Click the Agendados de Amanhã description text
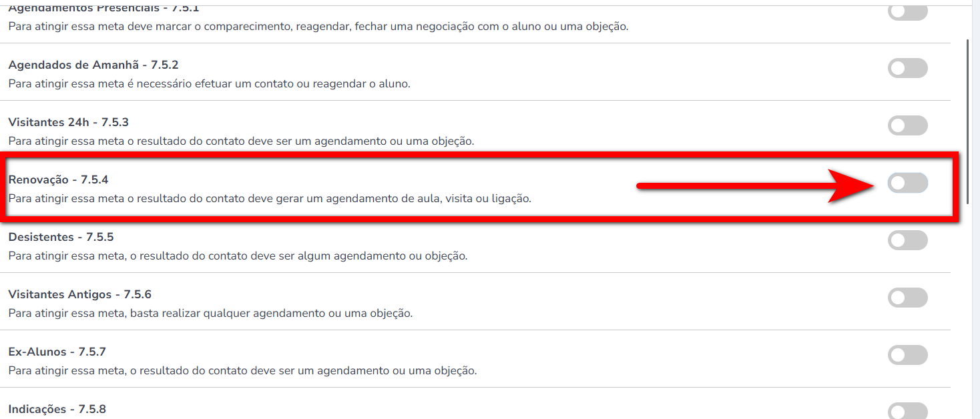Screen dimensions: 980x419 point(209,83)
